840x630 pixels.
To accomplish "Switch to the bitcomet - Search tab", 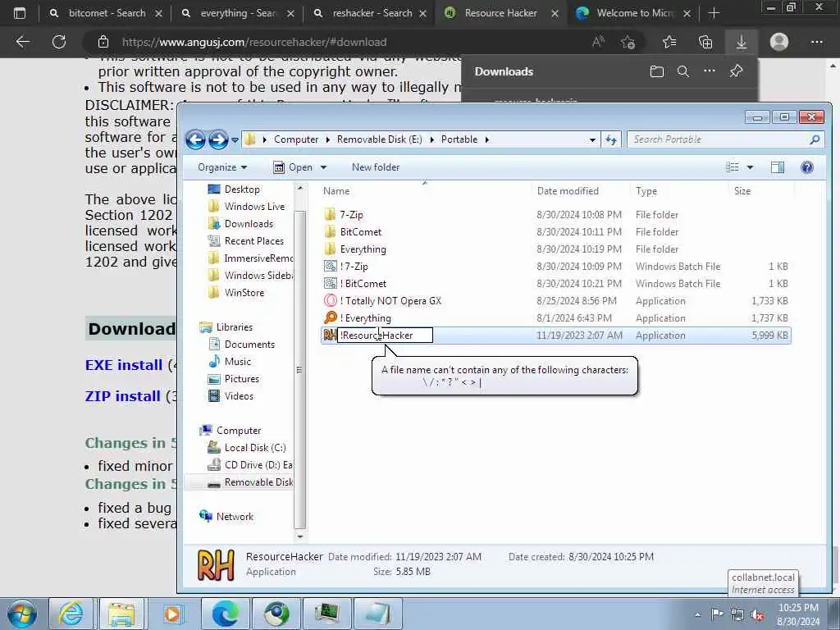I will [x=107, y=13].
